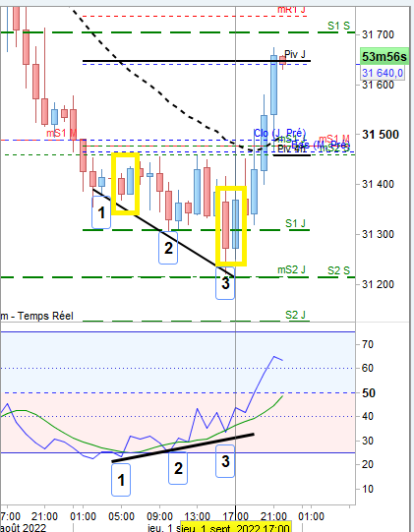Image resolution: width=414 pixels, height=532 pixels.
Task: Click the bold 31 500 price axis value
Action: [380, 135]
